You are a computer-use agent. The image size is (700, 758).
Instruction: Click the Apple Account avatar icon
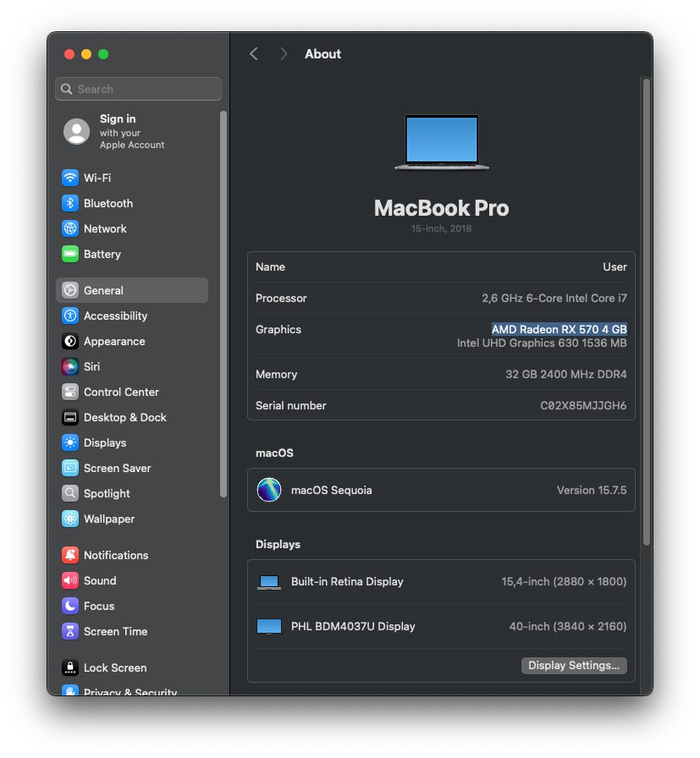[x=76, y=131]
